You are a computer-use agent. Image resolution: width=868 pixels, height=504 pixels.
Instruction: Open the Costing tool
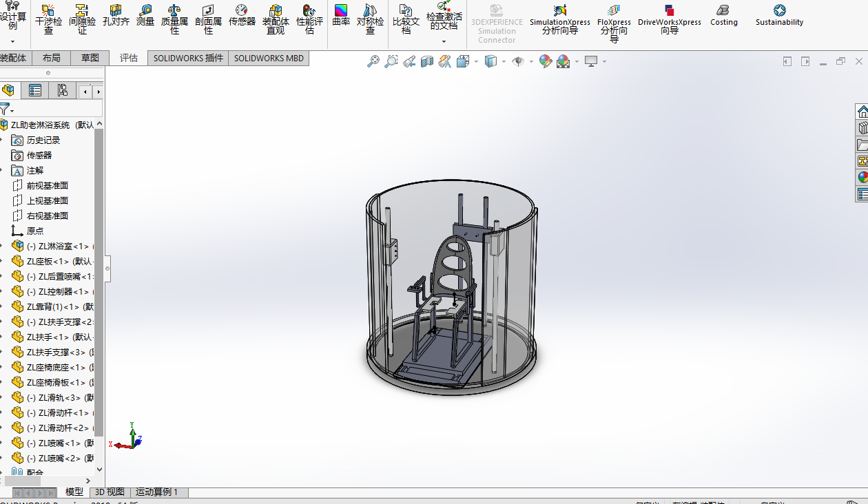point(723,17)
